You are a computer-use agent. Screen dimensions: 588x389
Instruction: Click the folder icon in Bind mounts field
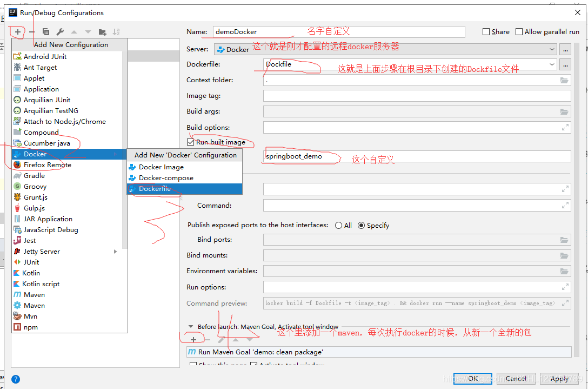(564, 256)
